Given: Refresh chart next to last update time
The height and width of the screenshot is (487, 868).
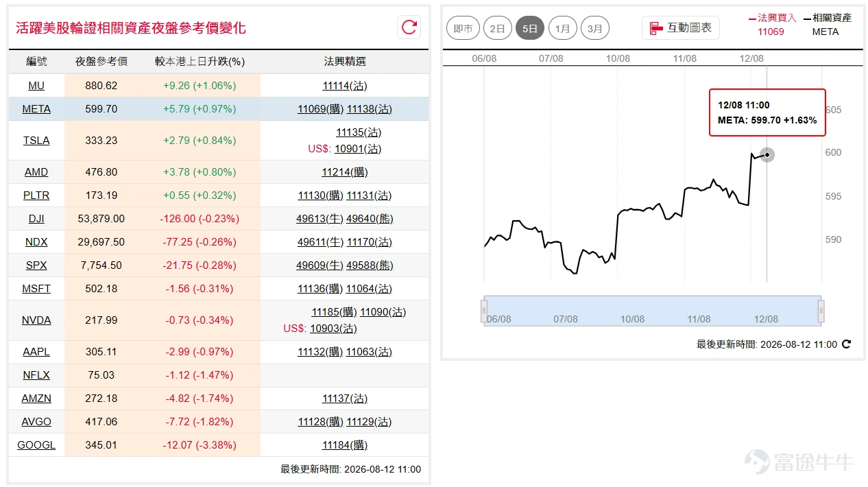Looking at the screenshot, I should (846, 344).
